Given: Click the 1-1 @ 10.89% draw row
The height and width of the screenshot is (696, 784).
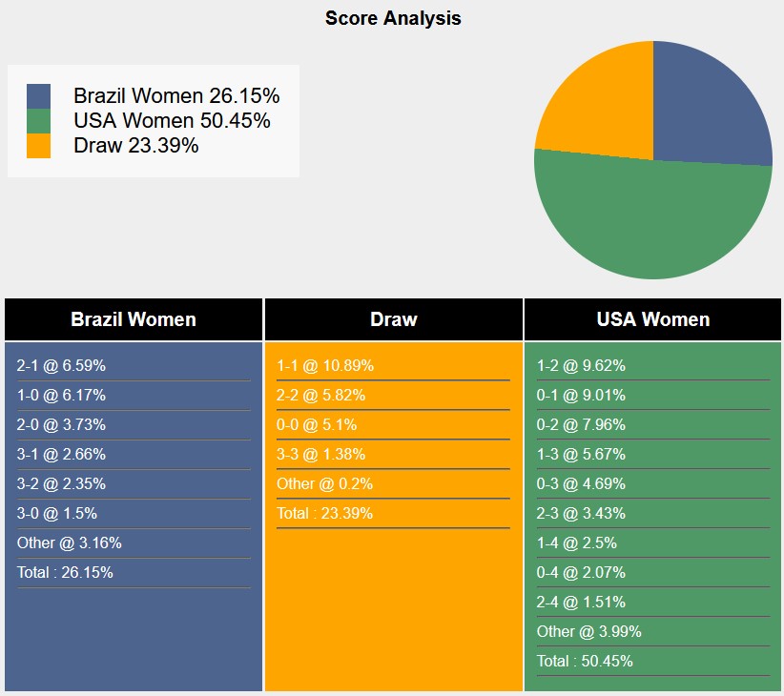Looking at the screenshot, I should click(325, 366).
